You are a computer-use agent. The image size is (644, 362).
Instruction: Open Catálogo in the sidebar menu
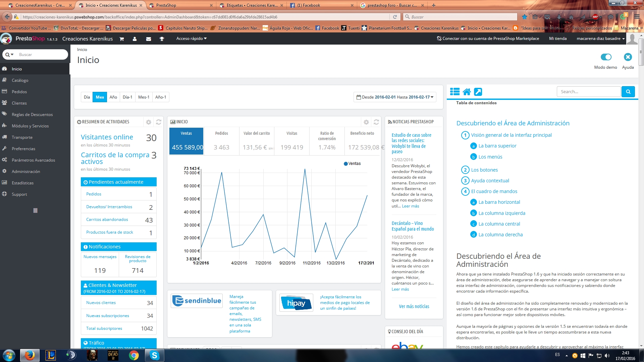pos(20,80)
